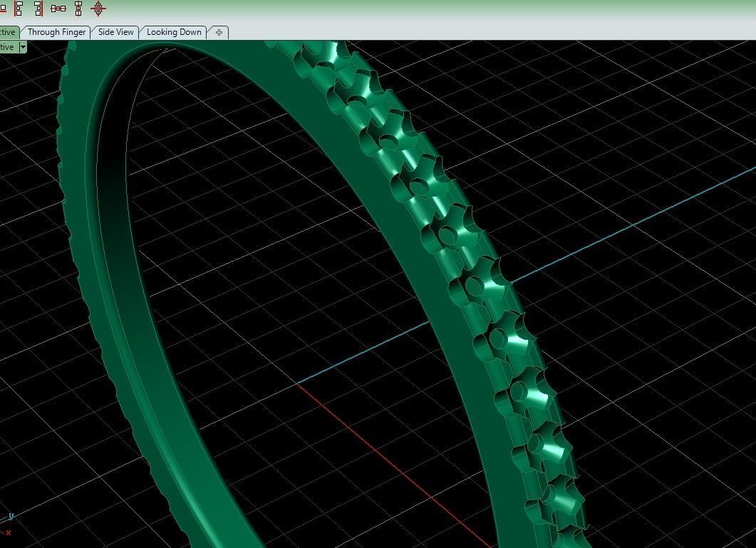This screenshot has width=756, height=548.
Task: Switch to the Side View viewport tab
Action: tap(115, 32)
